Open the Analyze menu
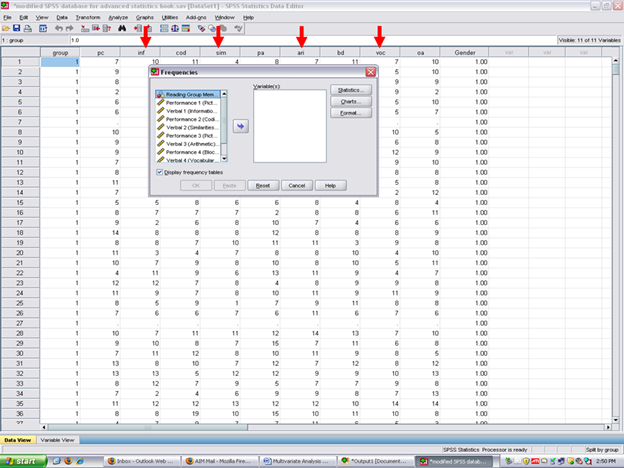The image size is (624, 468). point(118,17)
